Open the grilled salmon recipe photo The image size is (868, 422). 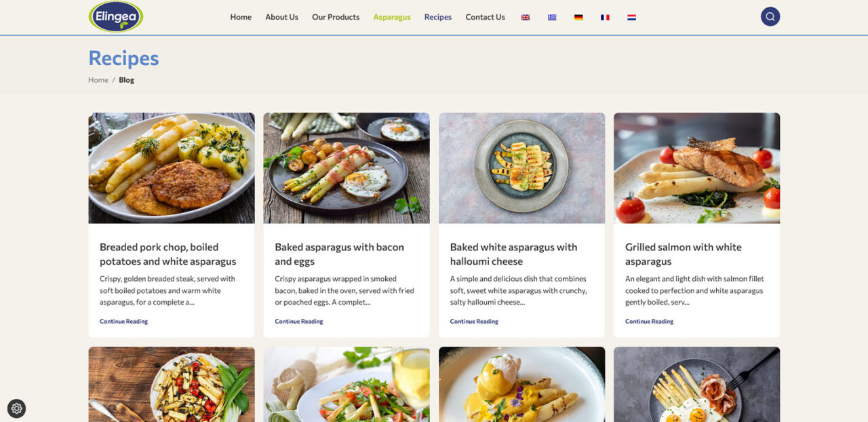coord(696,168)
